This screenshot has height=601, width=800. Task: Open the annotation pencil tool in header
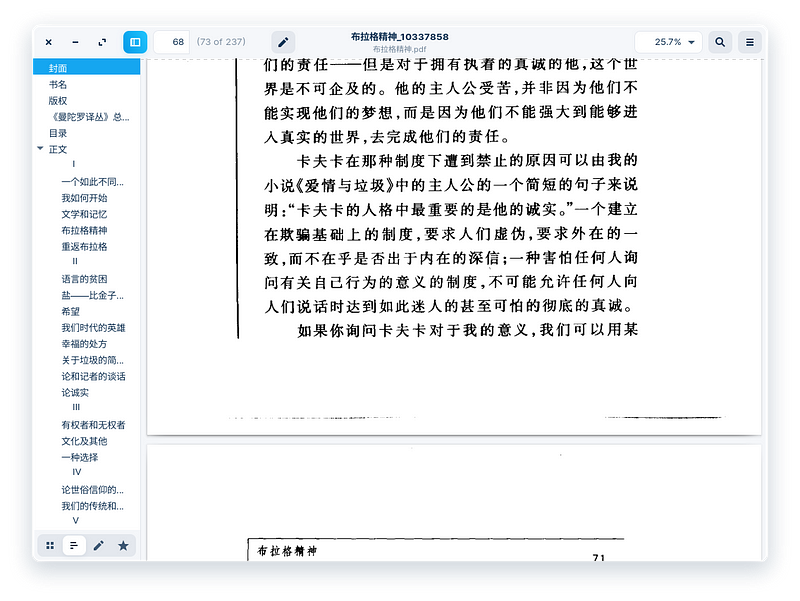point(283,42)
